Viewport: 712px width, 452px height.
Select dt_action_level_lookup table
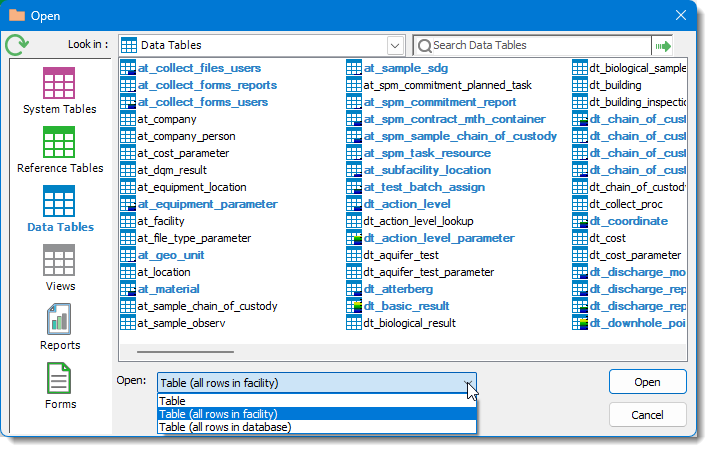418,221
